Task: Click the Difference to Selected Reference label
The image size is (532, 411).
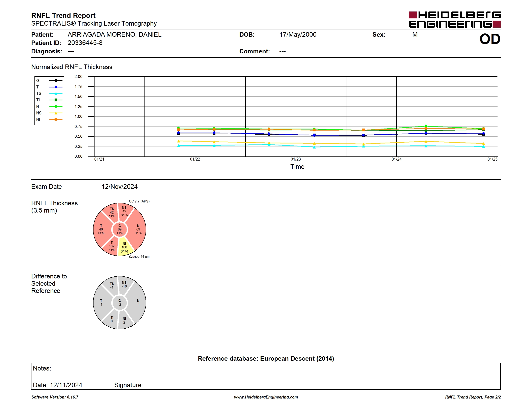Action: [49, 283]
